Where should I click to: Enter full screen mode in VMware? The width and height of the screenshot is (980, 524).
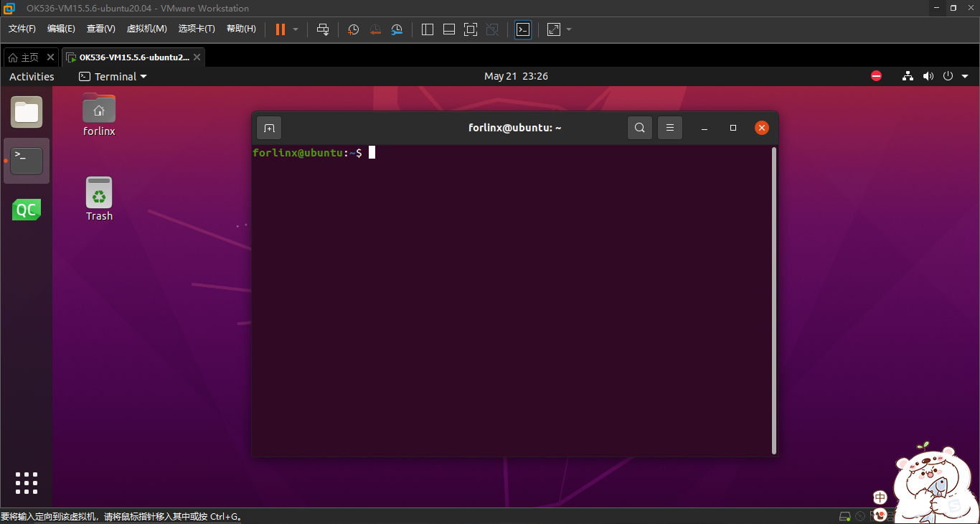coord(471,29)
